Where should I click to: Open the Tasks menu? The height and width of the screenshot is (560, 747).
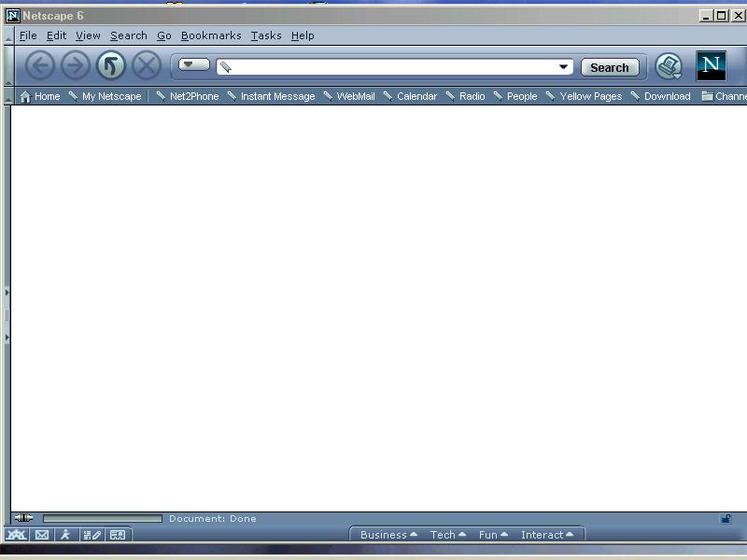[266, 35]
